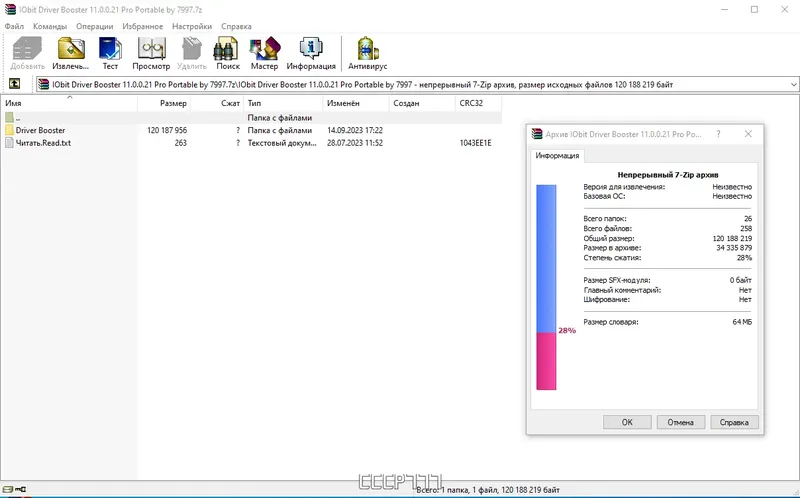The height and width of the screenshot is (498, 800).
Task: Click the compression ratio bar in dialog
Action: [x=546, y=287]
